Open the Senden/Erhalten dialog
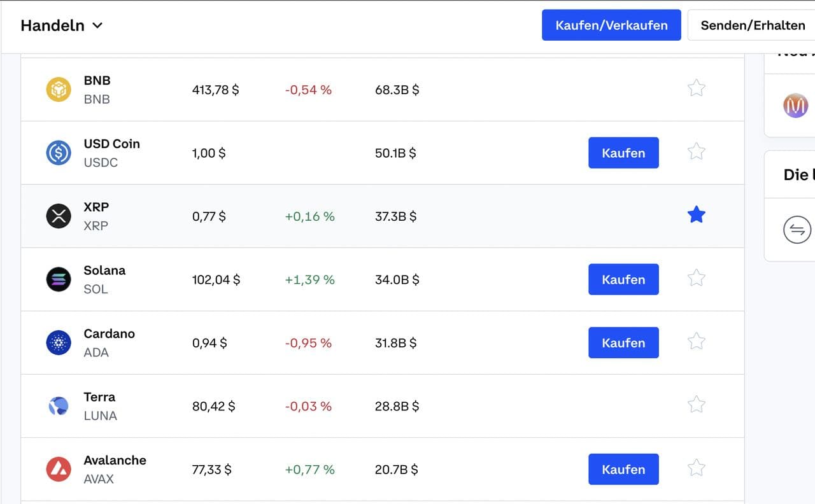 [x=752, y=25]
